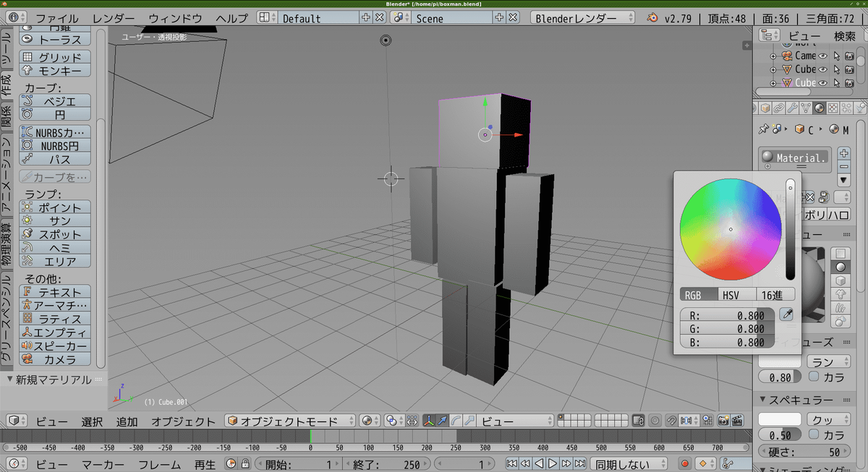
Task: Toggle Camera visibility eye in outliner
Action: (x=822, y=56)
